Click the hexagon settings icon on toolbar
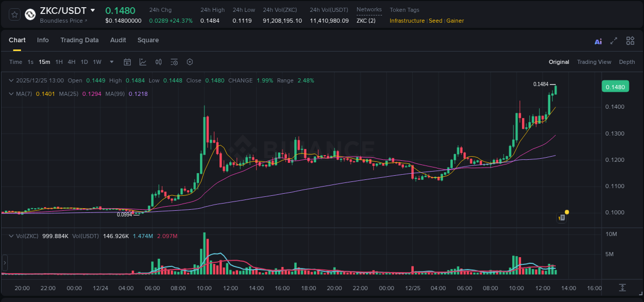 pyautogui.click(x=190, y=62)
